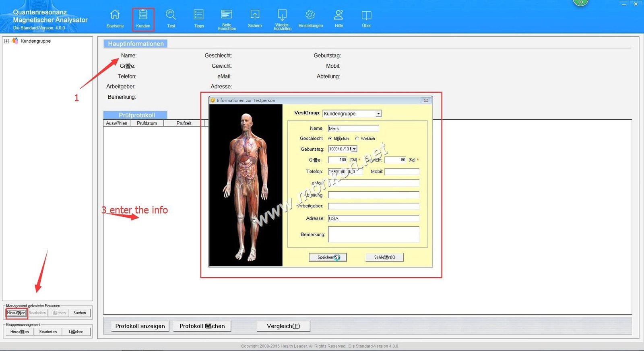Open the VestGroup dropdown
The image size is (644, 351).
point(378,114)
